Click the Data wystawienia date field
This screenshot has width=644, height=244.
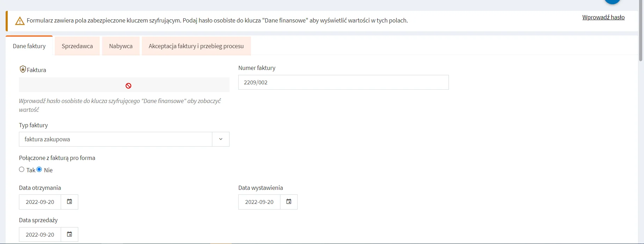(x=259, y=202)
